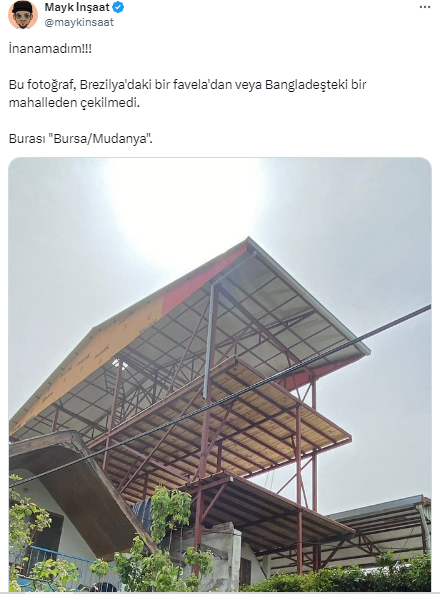Click the dark window of the white house
The image size is (440, 594).
click(x=51, y=532)
